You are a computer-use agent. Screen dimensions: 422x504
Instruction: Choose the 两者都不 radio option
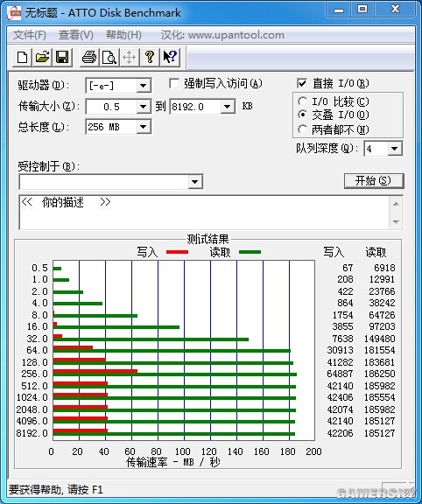coord(302,129)
